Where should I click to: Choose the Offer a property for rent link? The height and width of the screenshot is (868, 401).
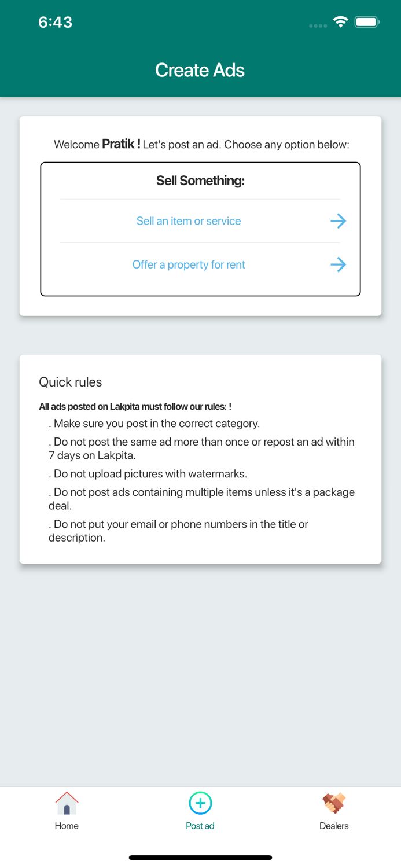click(x=189, y=264)
